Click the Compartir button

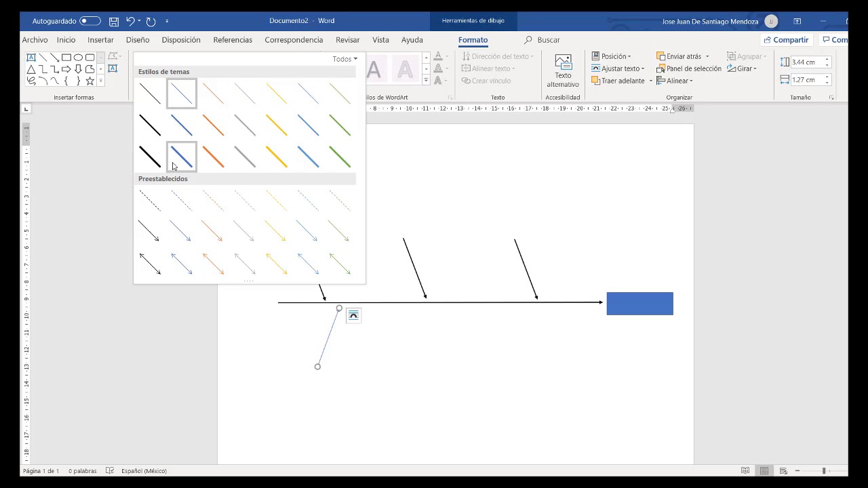pos(786,40)
